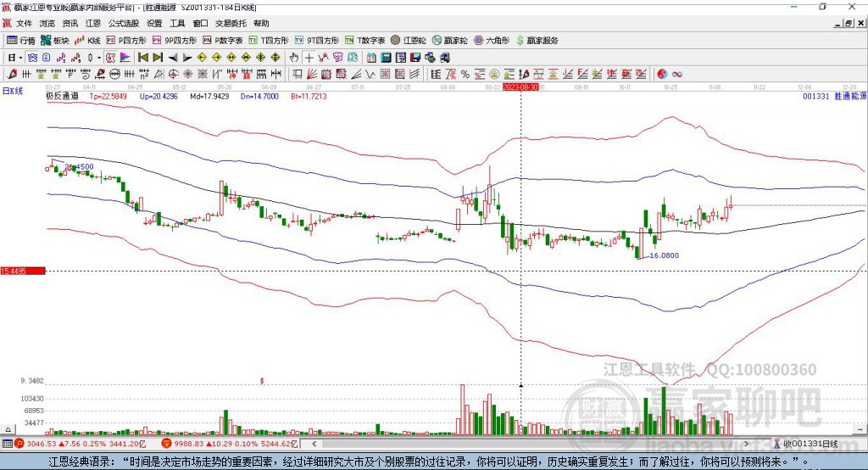Open the 帮助 menu

261,23
